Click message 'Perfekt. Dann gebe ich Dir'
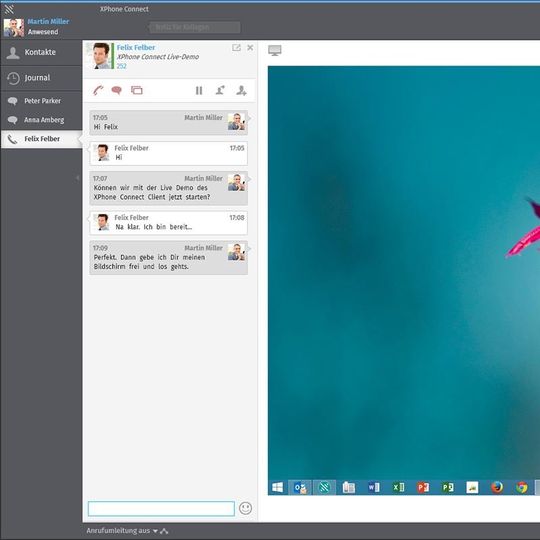This screenshot has width=540, height=540. (168, 258)
